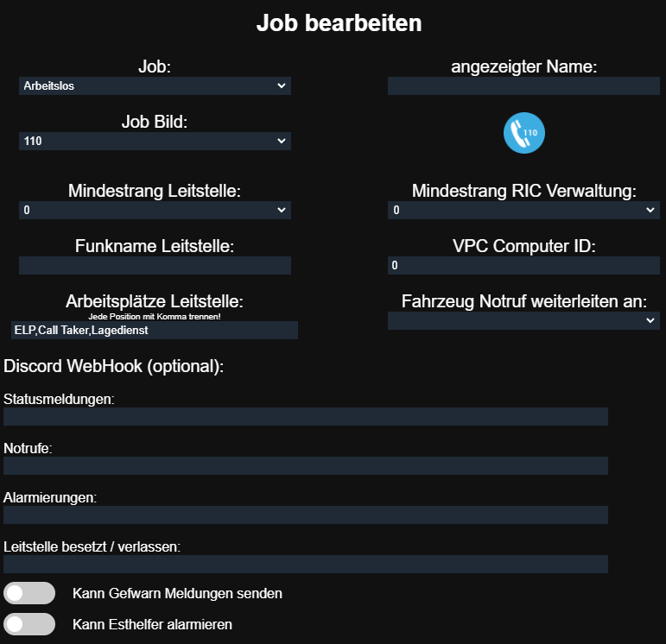Viewport: 666px width, 644px height.
Task: Click the Kann Gefwarn Meldungen senden label
Action: pos(177,593)
